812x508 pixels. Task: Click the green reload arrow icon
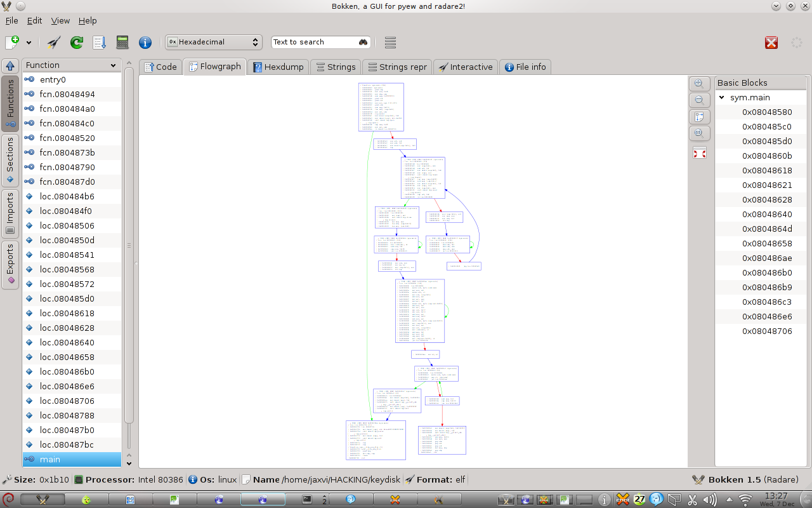[77, 43]
